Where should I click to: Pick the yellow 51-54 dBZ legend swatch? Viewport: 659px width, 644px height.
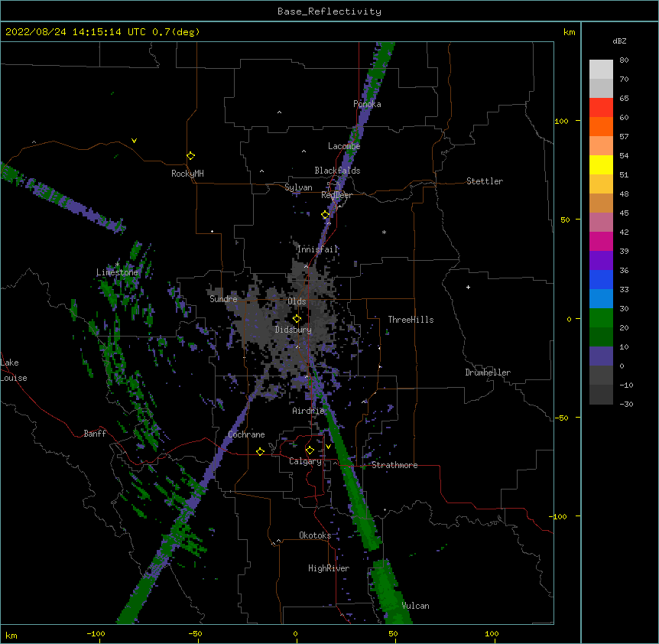pos(601,164)
